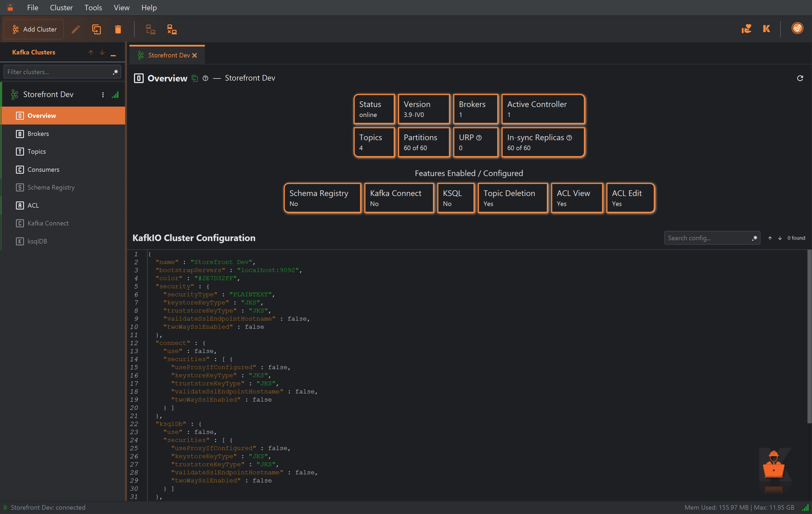Click the orange K logo icon
The height and width of the screenshot is (514, 812).
point(766,29)
